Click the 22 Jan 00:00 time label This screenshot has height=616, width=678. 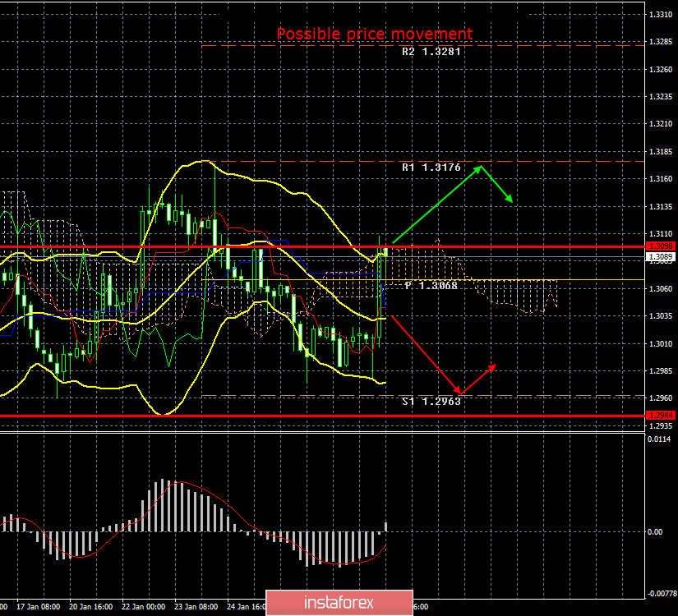point(144,607)
